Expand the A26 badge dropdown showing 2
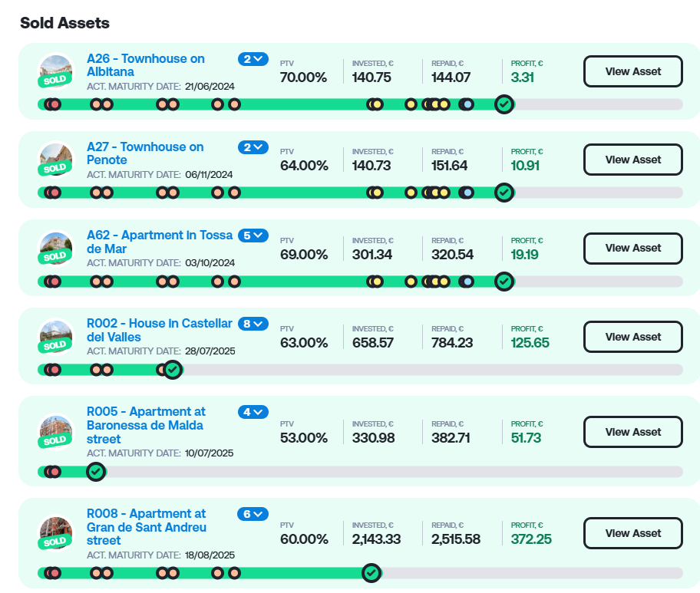Screen dimensions: 700x593 (253, 59)
